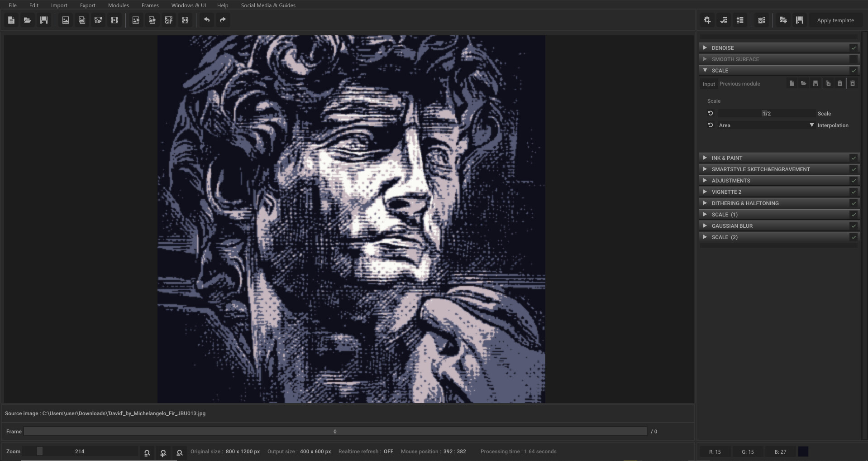This screenshot has height=461, width=868.
Task: Open the Modules menu
Action: pos(118,5)
